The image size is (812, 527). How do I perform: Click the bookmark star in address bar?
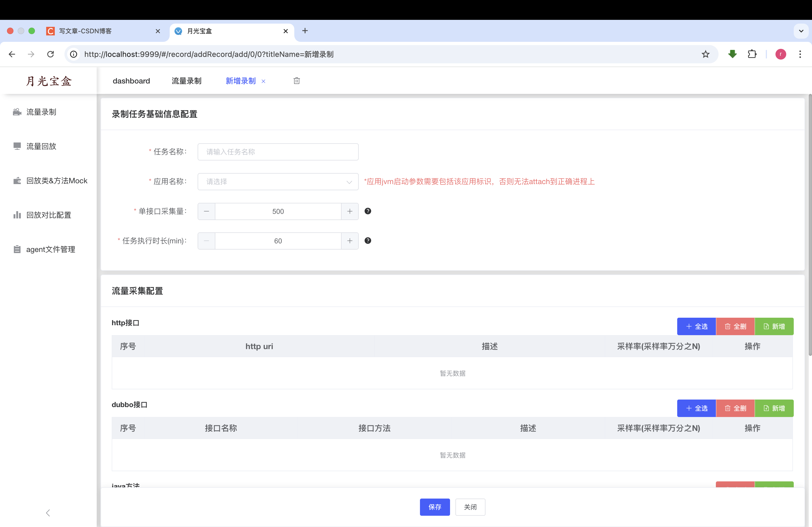coord(706,54)
